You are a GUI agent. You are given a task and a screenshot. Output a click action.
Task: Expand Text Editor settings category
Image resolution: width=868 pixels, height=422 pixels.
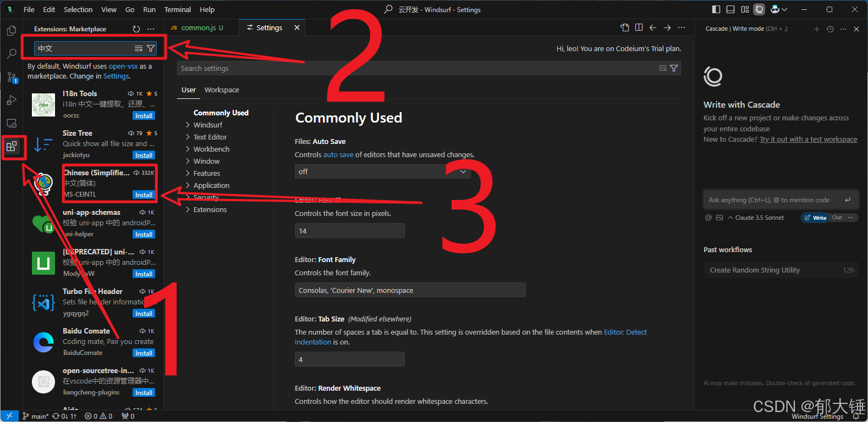point(210,137)
